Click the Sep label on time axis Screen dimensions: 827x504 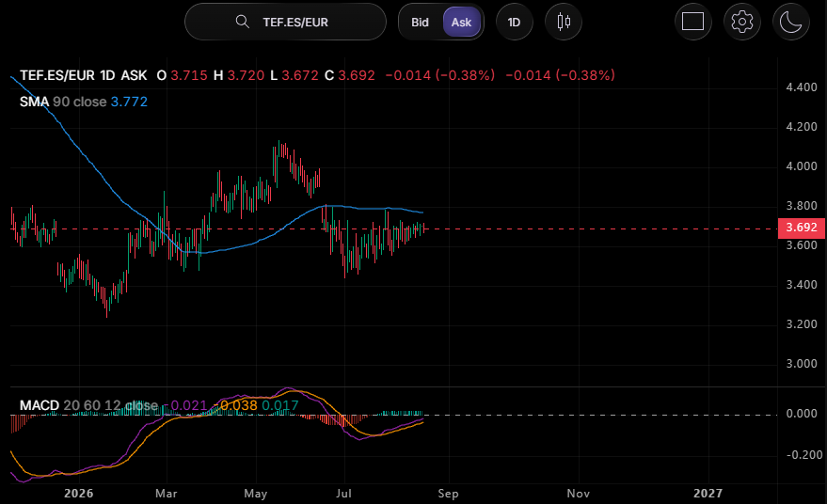pyautogui.click(x=448, y=494)
